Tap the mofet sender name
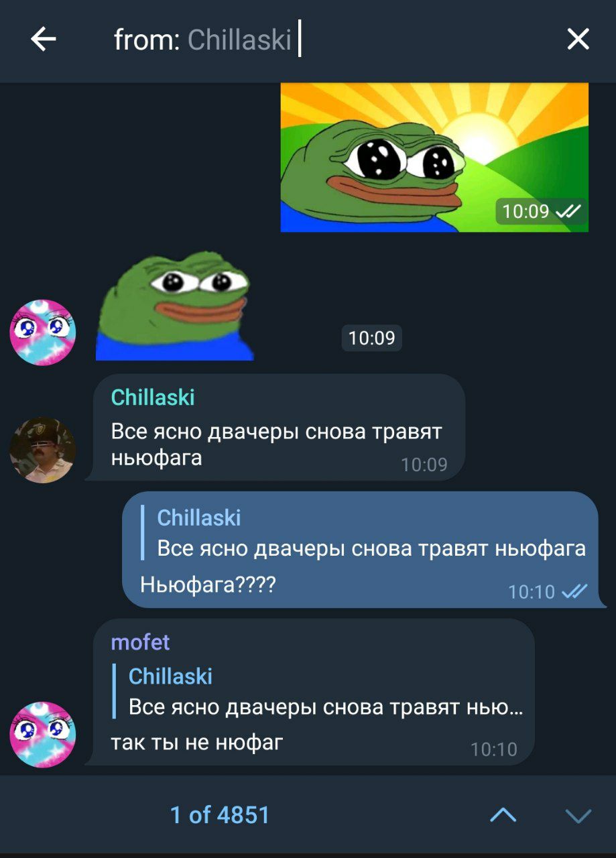The height and width of the screenshot is (858, 616). pos(140,642)
